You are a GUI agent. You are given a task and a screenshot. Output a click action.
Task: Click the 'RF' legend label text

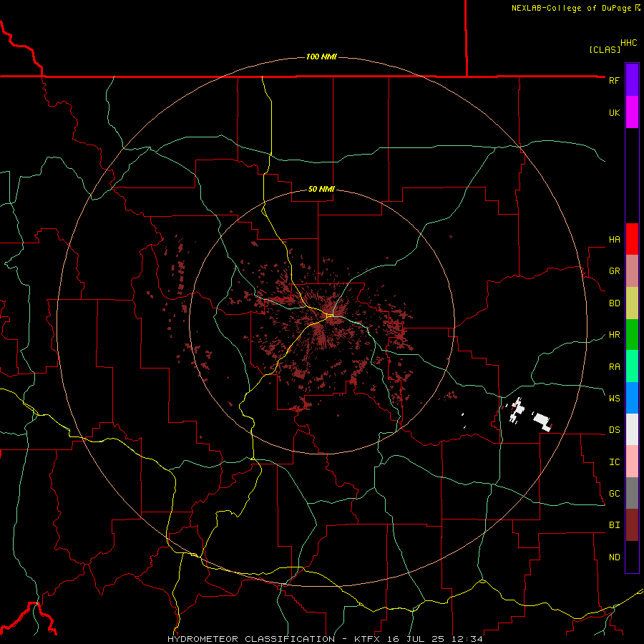(614, 80)
